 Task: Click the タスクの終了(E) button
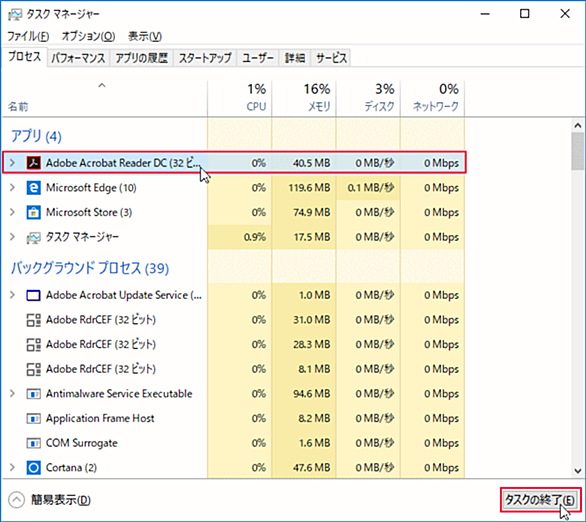click(541, 500)
